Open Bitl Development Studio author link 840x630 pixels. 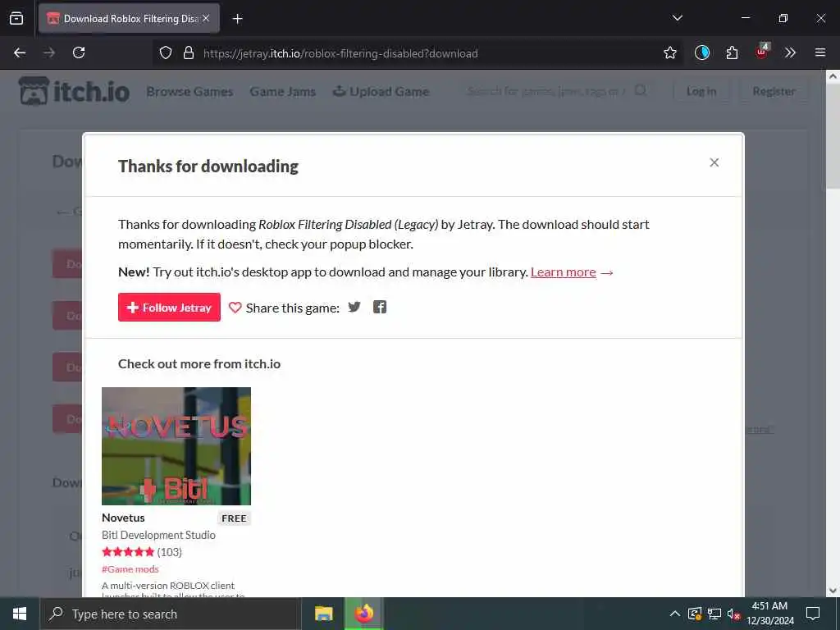158,535
